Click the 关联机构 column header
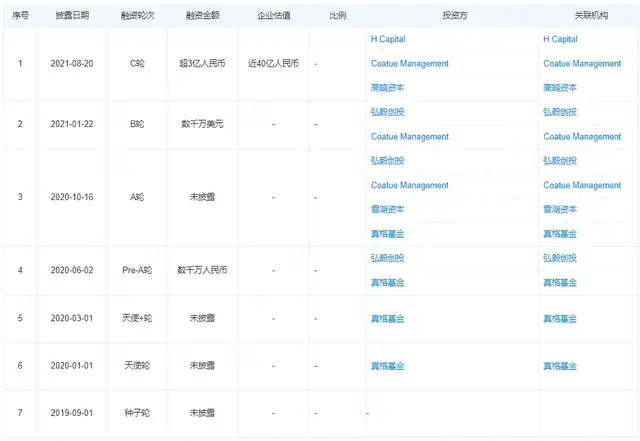 point(591,16)
